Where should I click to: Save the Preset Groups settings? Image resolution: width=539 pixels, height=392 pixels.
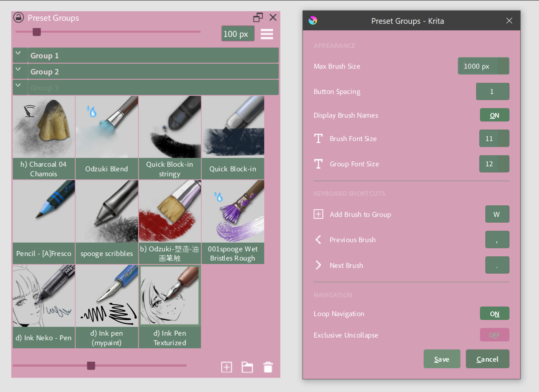point(442,359)
